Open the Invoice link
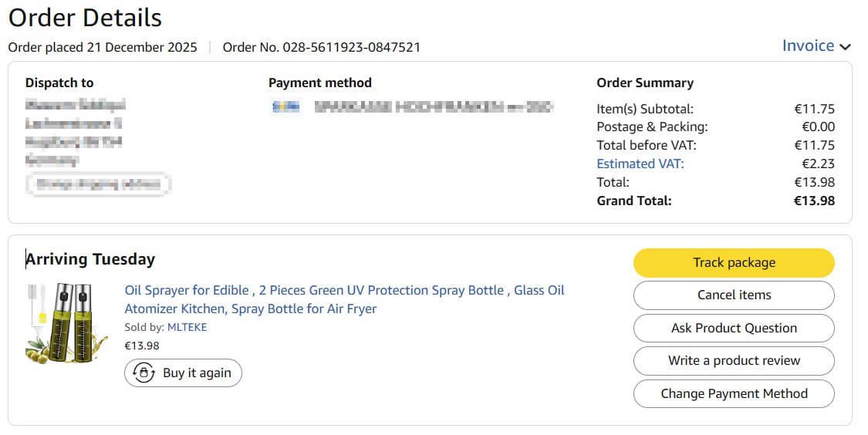 pos(808,46)
